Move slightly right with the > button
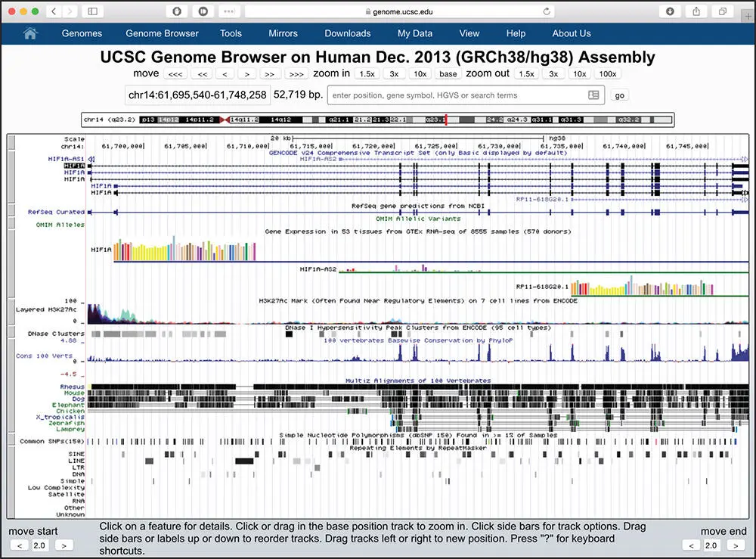This screenshot has height=559, width=756. point(247,74)
